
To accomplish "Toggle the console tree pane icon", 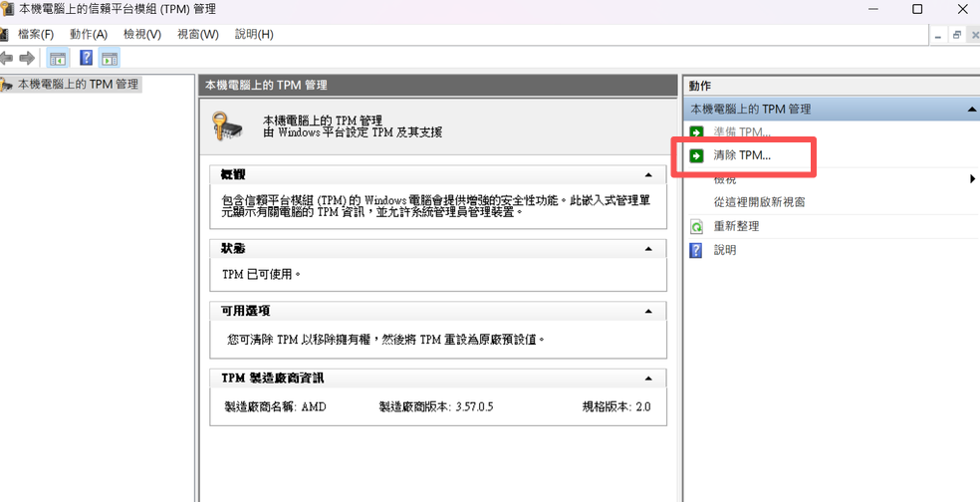I will pyautogui.click(x=58, y=59).
